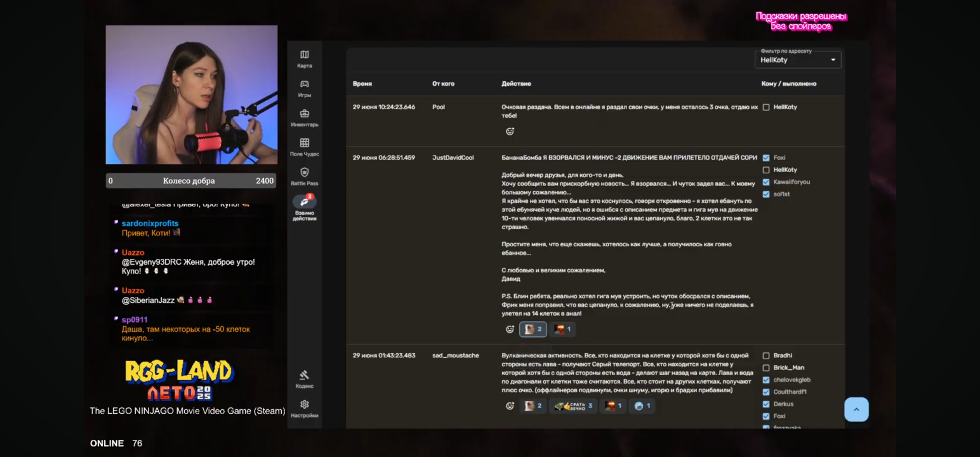The width and height of the screenshot is (980, 457).
Task: Open the Настройки gear section
Action: point(304,408)
